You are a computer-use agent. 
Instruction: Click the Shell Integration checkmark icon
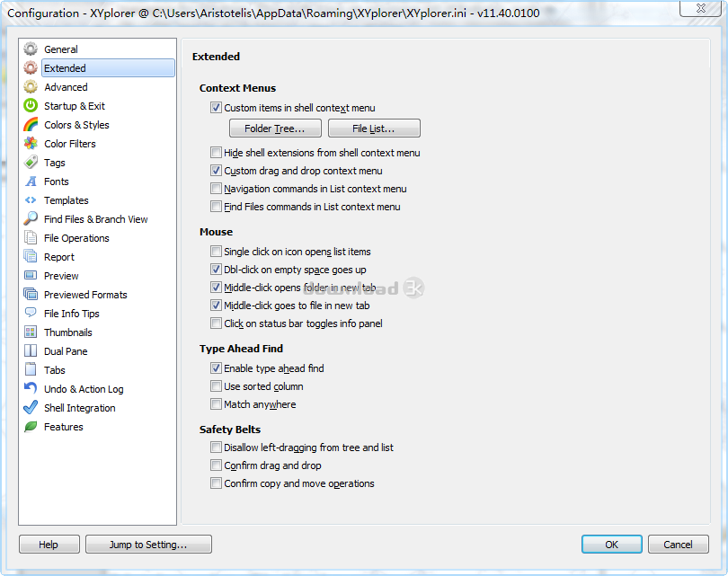(31, 408)
